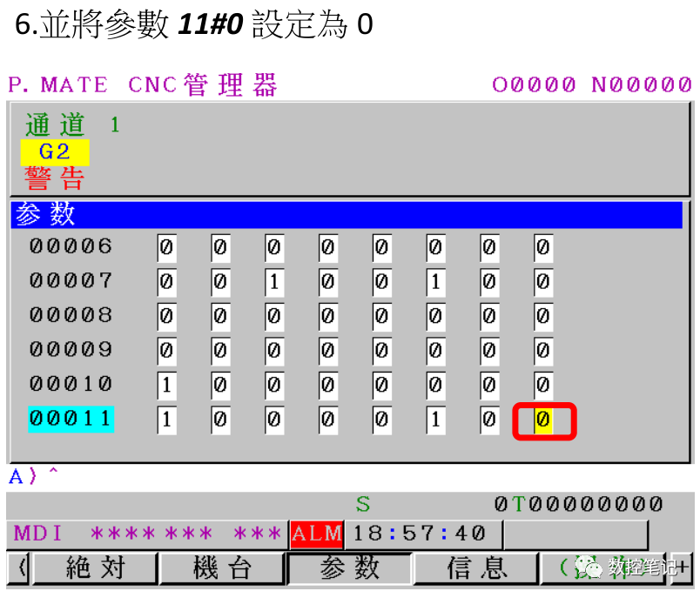This screenshot has width=700, height=598.
Task: Click the MDI mode indicator
Action: [37, 534]
